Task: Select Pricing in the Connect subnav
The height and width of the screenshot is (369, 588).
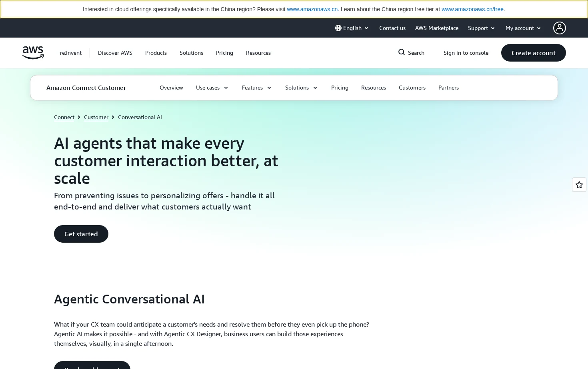Action: click(x=340, y=88)
